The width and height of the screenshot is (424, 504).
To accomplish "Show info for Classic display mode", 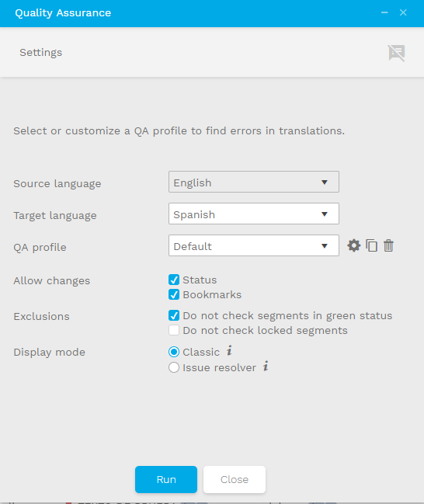I will tap(229, 350).
